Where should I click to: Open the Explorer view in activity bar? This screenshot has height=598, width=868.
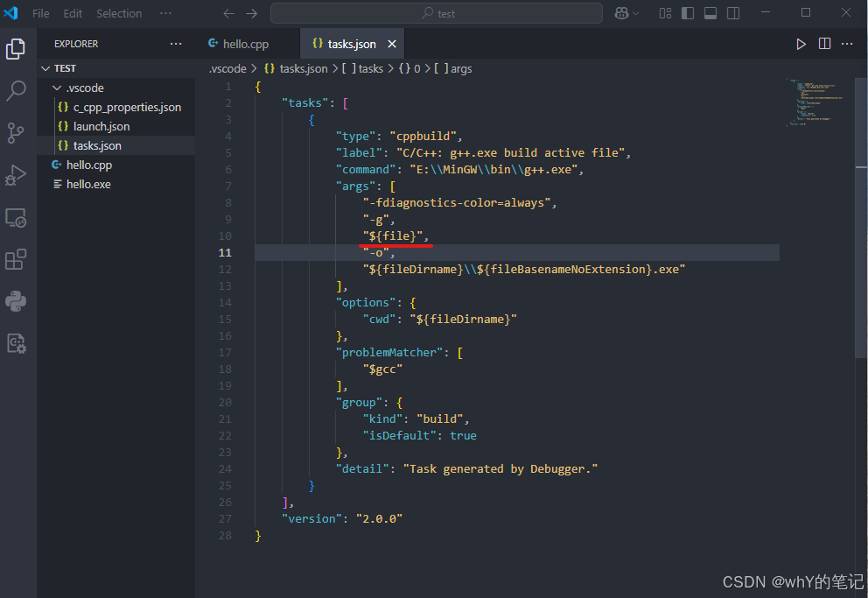click(x=16, y=49)
